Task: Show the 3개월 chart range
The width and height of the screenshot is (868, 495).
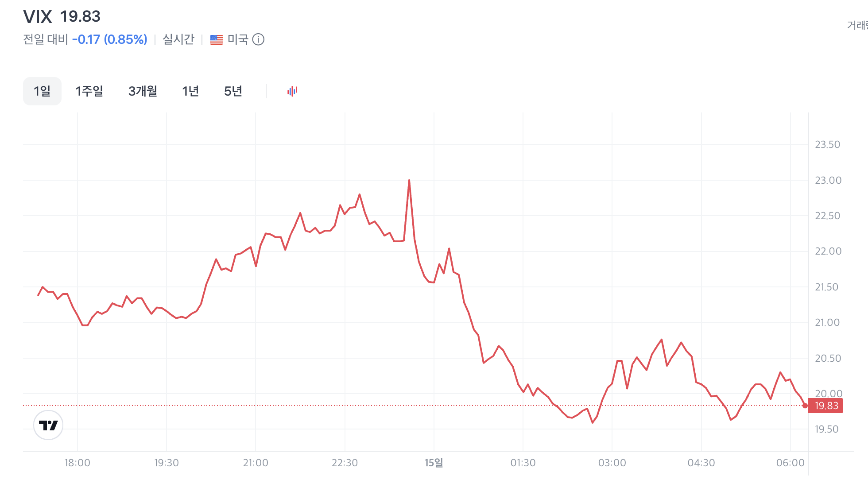Action: 143,91
